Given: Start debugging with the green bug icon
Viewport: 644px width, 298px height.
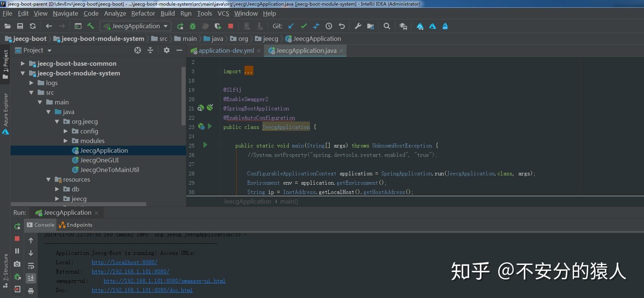Looking at the screenshot, I should click(x=193, y=26).
